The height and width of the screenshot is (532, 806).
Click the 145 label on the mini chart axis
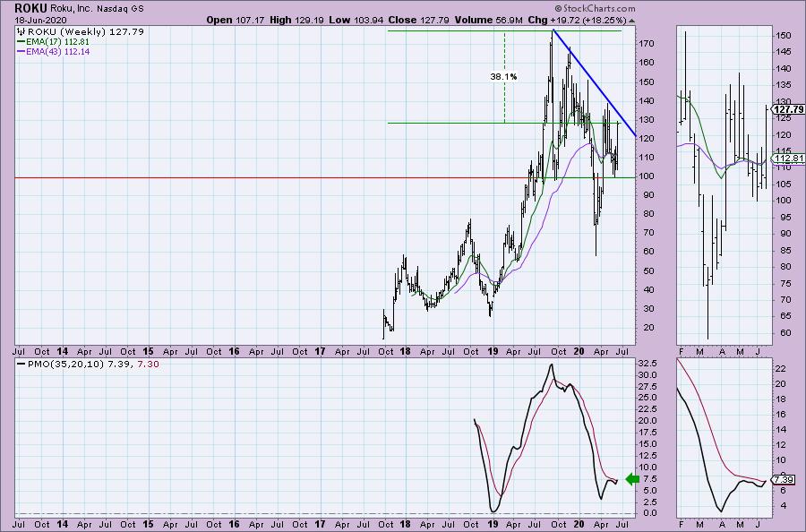pos(783,51)
